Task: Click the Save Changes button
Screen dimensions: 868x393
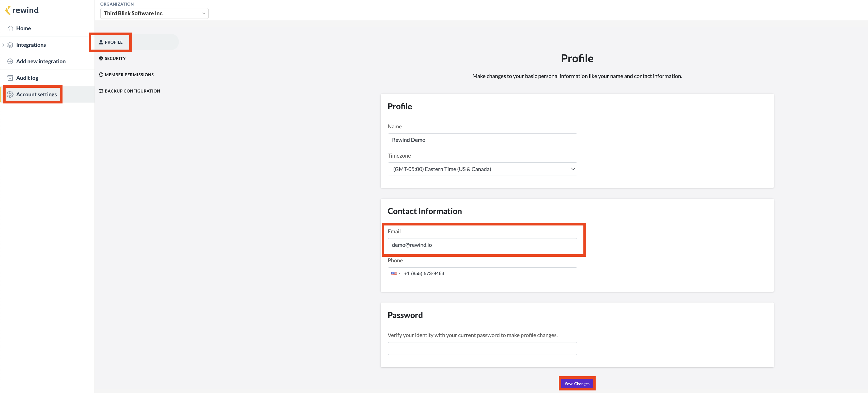Action: (x=577, y=384)
